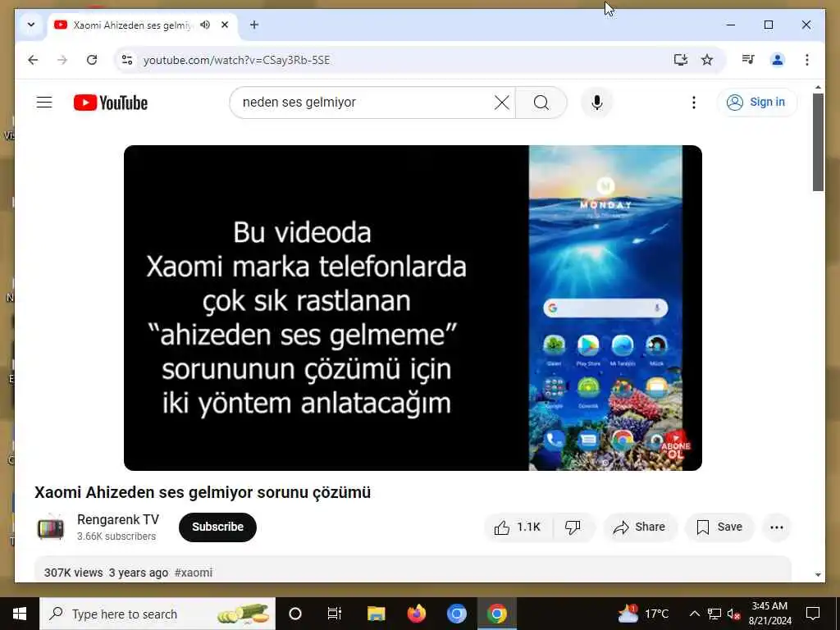
Task: Close the Xaomi Ahizeden tab
Action: coord(225,25)
